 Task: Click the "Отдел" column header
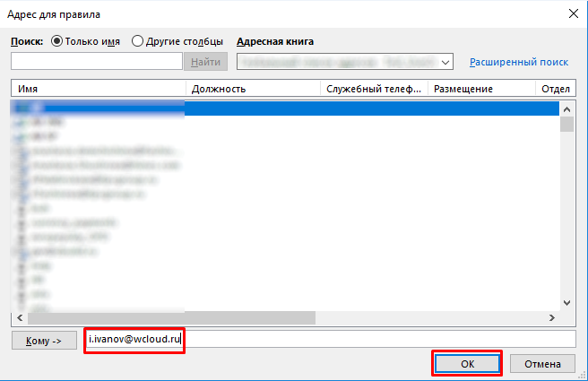pyautogui.click(x=556, y=90)
